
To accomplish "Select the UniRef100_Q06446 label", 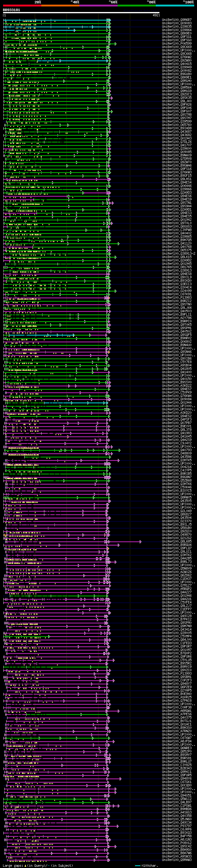I will click(x=177, y=186).
